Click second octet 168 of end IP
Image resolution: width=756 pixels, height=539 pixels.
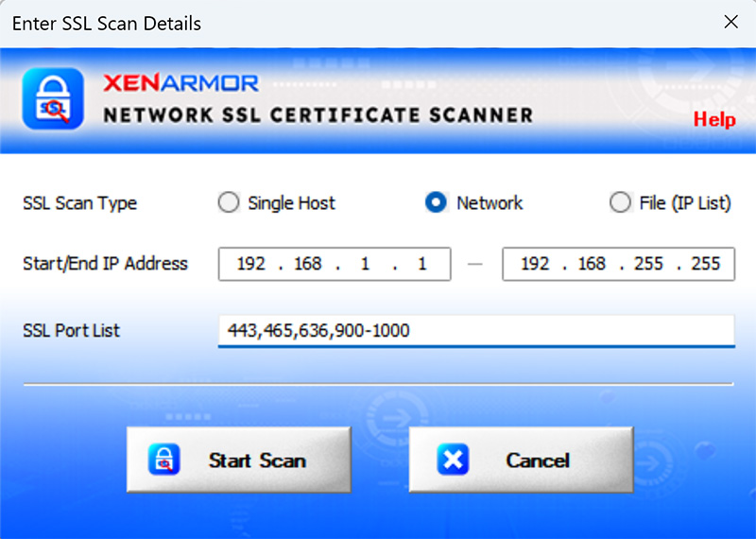pos(592,264)
